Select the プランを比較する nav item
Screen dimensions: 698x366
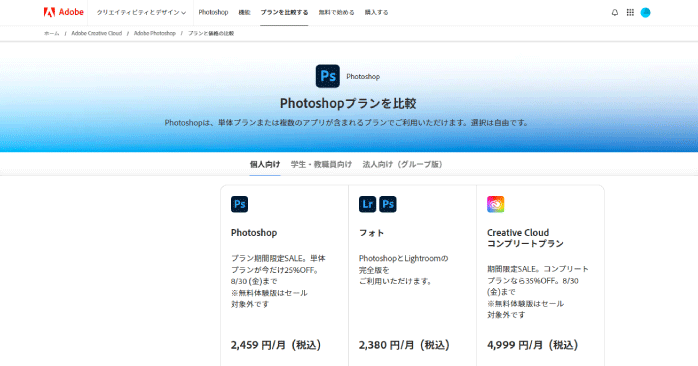[x=284, y=12]
